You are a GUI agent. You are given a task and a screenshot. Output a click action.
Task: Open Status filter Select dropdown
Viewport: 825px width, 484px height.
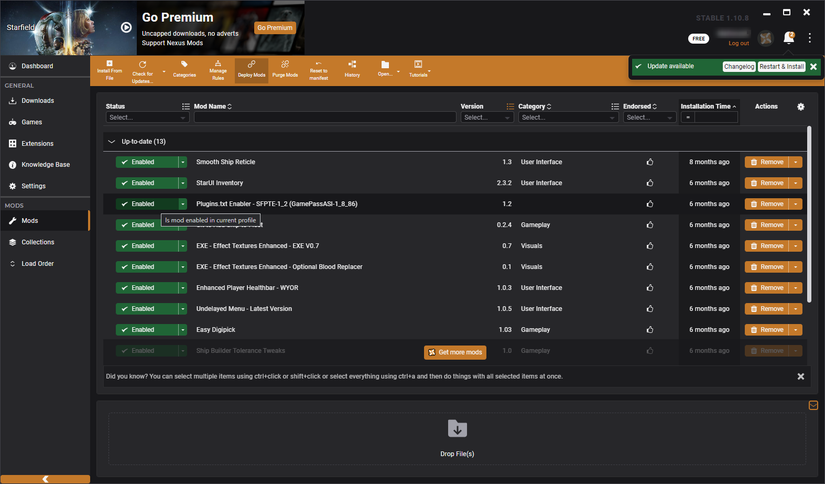(x=147, y=118)
